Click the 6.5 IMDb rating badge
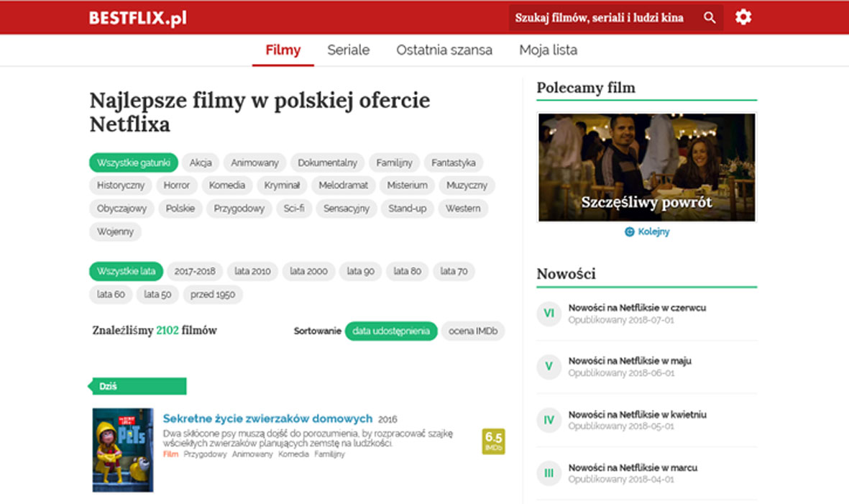This screenshot has width=849, height=504. 493,441
